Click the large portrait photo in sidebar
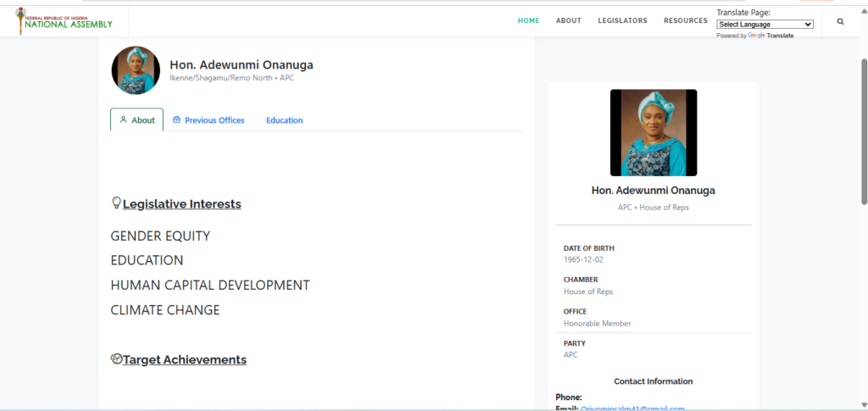Viewport: 868px width, 411px height. click(653, 132)
